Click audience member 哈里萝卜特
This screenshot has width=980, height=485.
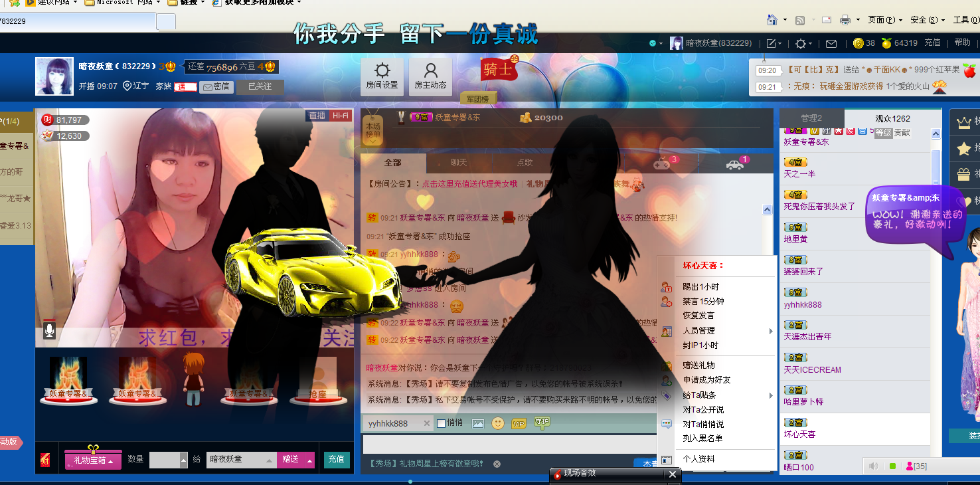(x=803, y=402)
